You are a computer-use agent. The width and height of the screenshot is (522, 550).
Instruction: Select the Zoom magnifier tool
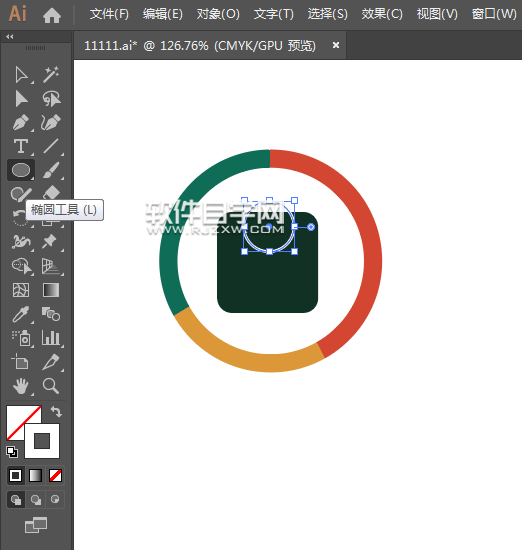[51, 386]
